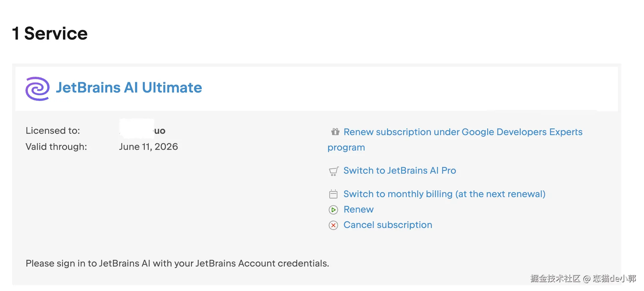This screenshot has height=291, width=644.
Task: Click the "Valid through:" label
Action: pyautogui.click(x=56, y=147)
